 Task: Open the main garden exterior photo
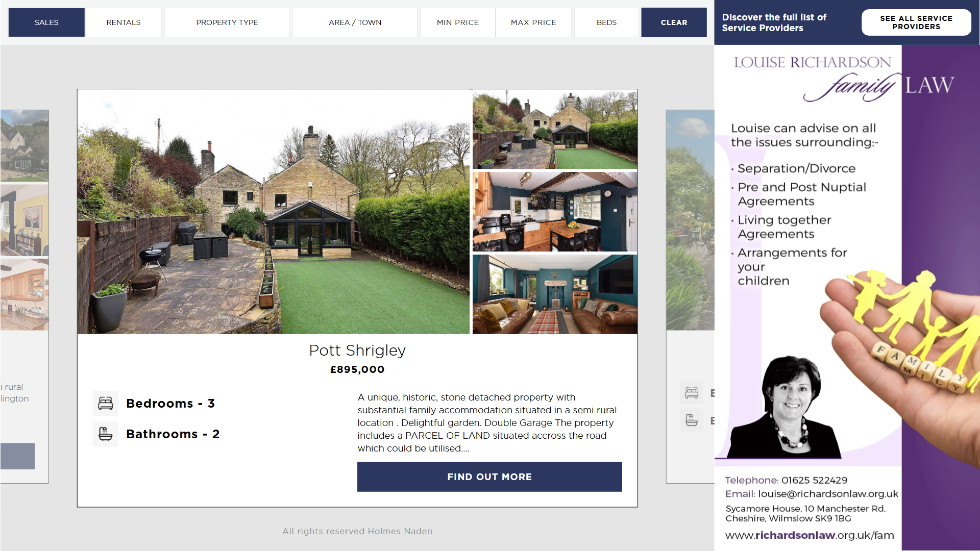tap(274, 212)
